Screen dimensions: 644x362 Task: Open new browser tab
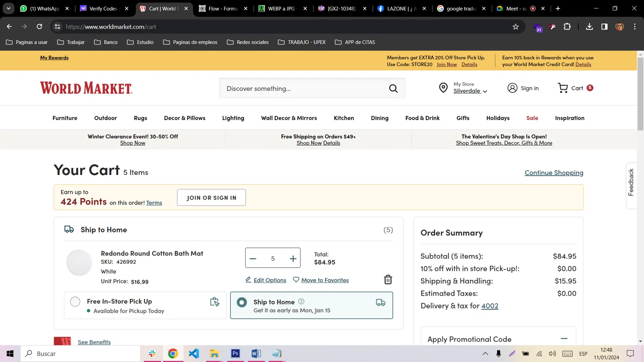558,9
